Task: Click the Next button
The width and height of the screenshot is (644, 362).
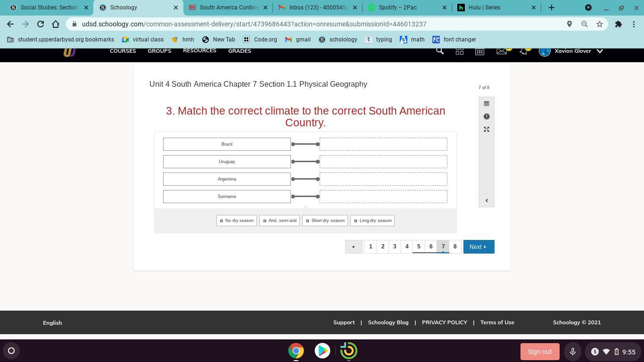Action: coord(479,247)
